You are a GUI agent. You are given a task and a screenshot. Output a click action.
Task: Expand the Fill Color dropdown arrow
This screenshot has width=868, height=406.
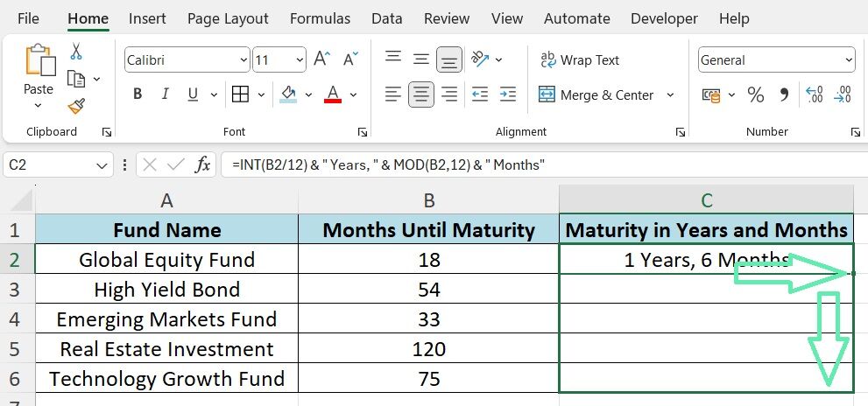tap(308, 95)
